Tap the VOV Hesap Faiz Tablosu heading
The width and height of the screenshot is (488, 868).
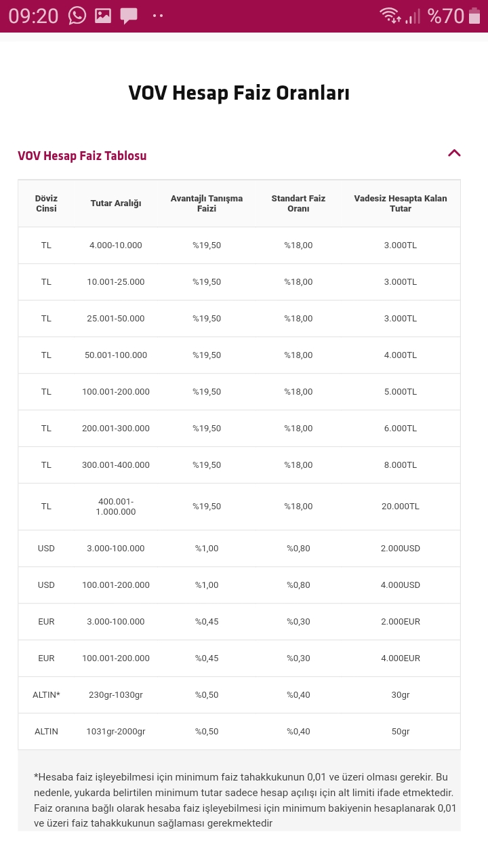[x=82, y=156]
